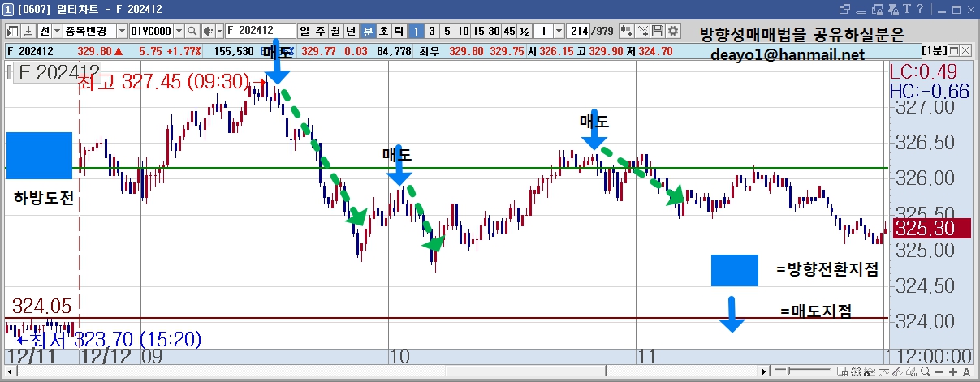
Task: Select the 10 interval button
Action: point(462,31)
